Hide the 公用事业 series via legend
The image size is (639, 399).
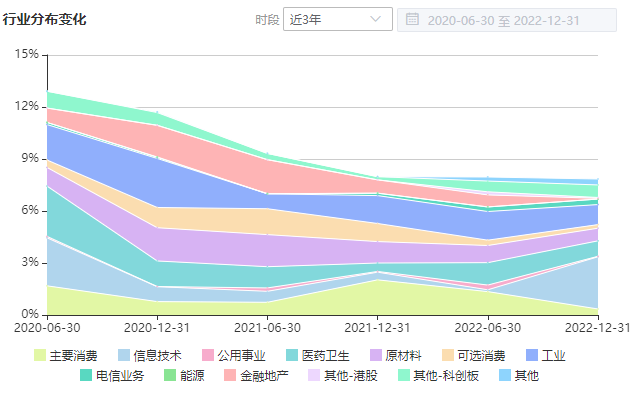click(x=234, y=355)
